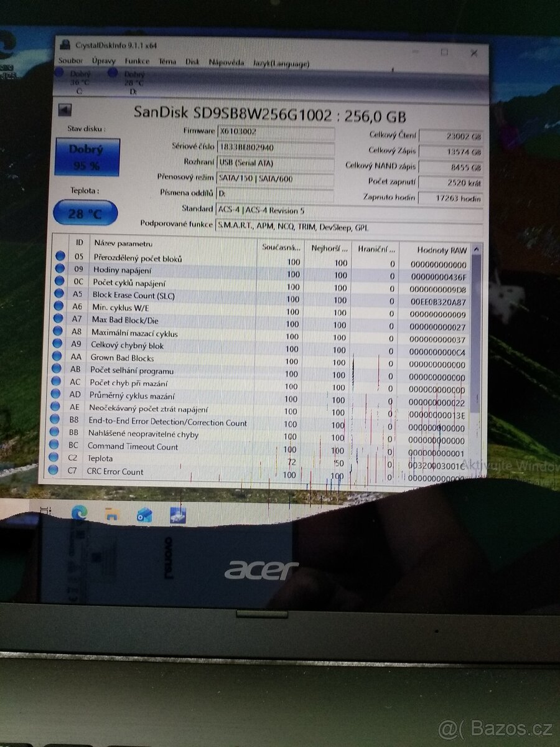
Task: Click the 28 °C temperature button
Action: 85,214
